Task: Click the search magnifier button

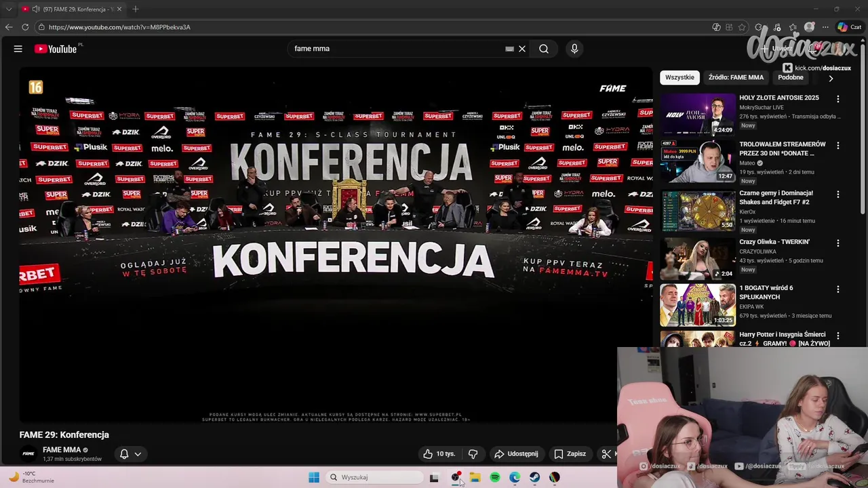Action: click(x=544, y=49)
